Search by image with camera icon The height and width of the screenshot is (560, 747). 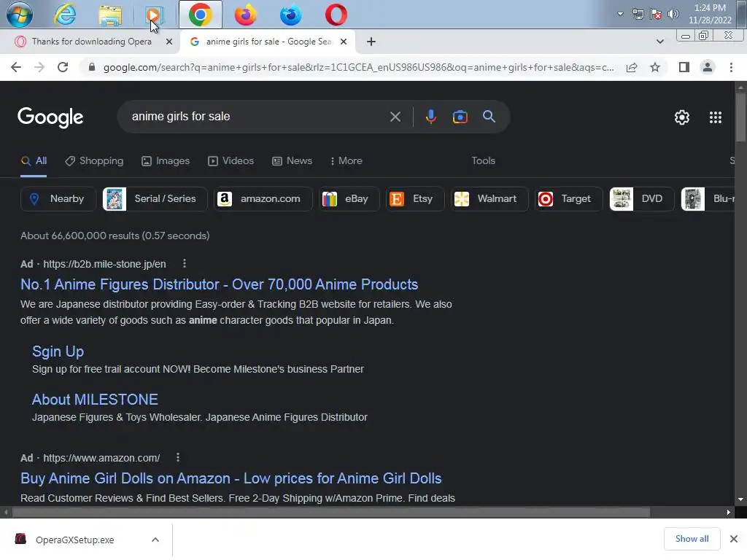pos(460,117)
